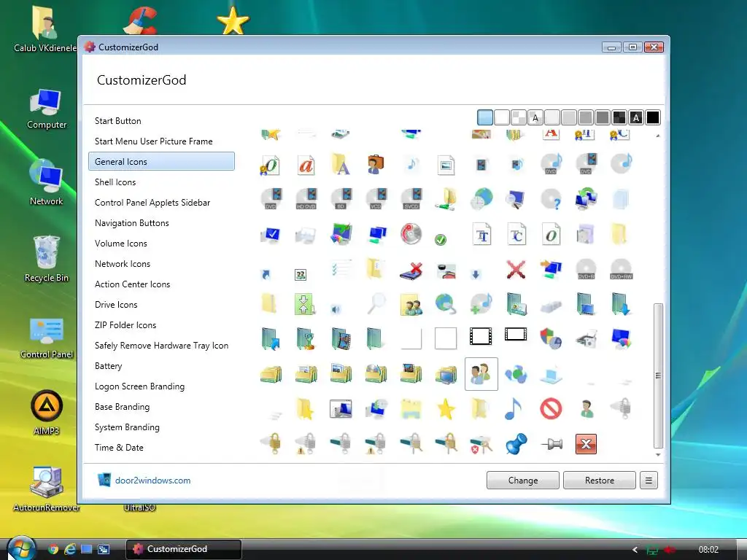Launch Chrome from the quick launch bar
Viewport: 747px width, 560px height.
coord(53,549)
